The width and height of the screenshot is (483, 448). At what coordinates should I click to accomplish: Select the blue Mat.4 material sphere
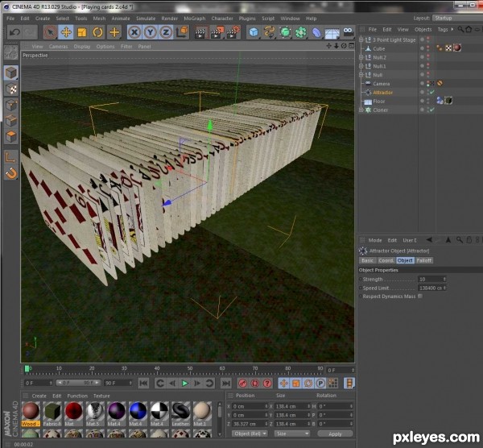138,414
